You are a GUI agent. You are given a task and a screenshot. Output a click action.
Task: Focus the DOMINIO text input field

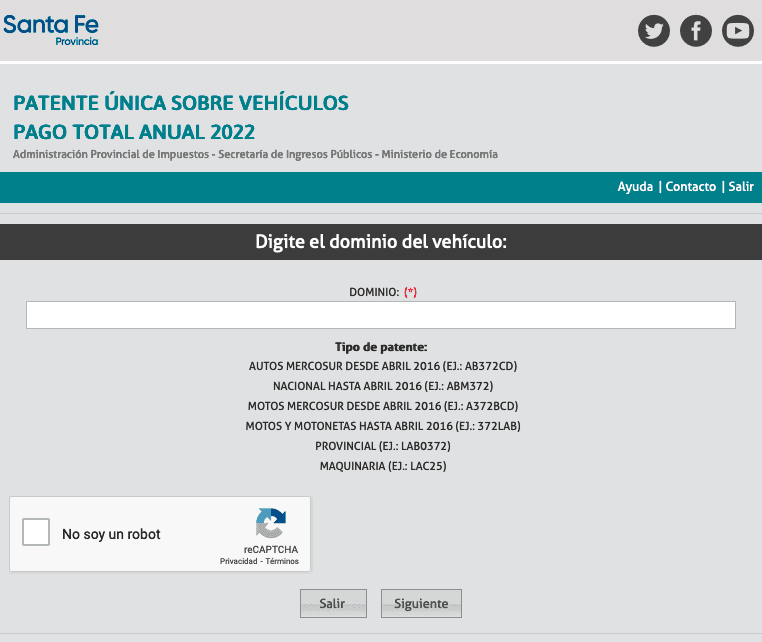coord(380,315)
